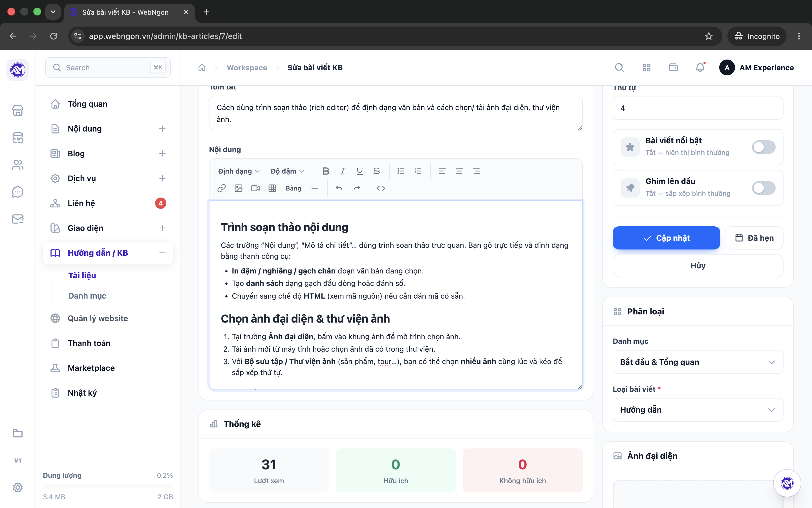
Task: Open the Loại bài viết select box
Action: [698, 410]
